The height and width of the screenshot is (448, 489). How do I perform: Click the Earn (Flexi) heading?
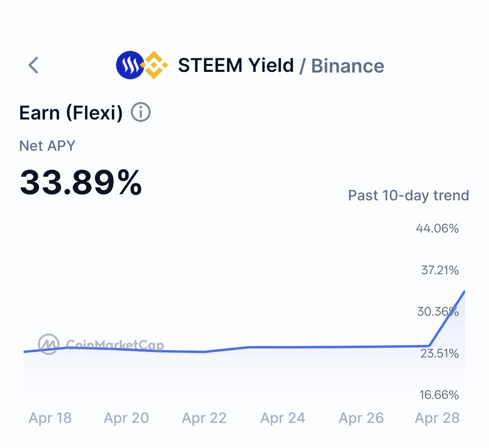coord(71,113)
